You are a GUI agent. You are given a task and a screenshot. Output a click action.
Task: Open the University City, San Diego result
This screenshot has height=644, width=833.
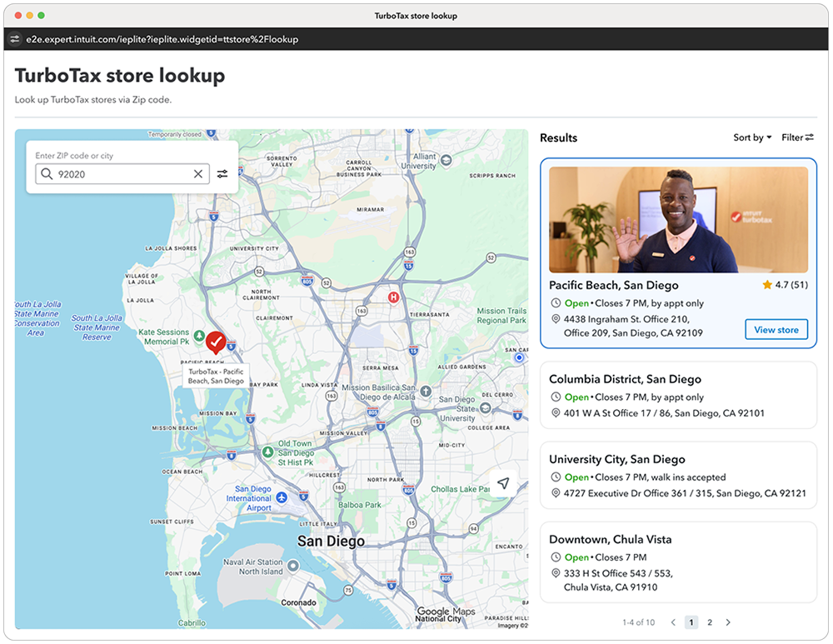tap(678, 476)
